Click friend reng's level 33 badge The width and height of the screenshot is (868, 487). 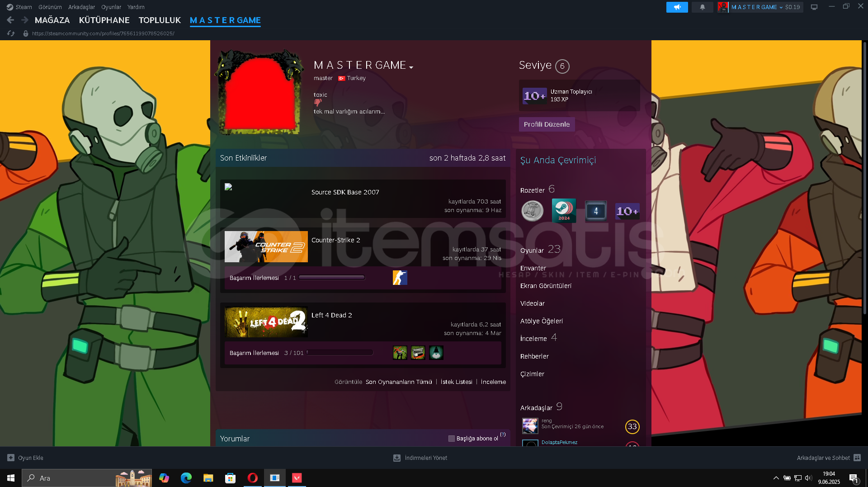coord(632,426)
